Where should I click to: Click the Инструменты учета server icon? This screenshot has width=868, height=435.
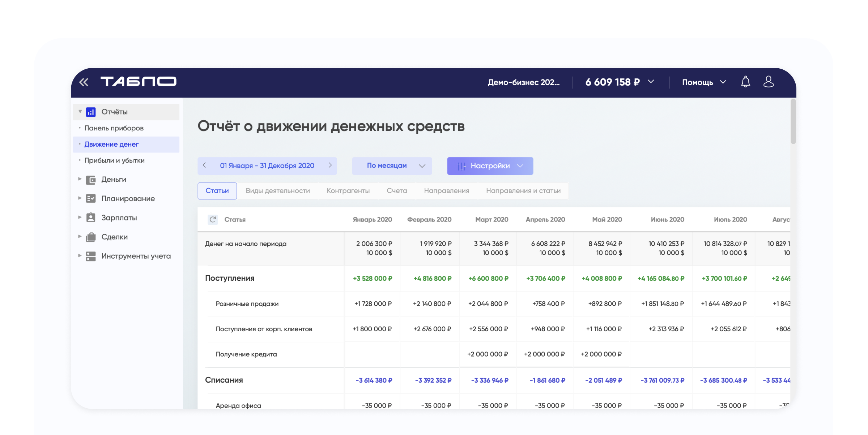click(91, 256)
